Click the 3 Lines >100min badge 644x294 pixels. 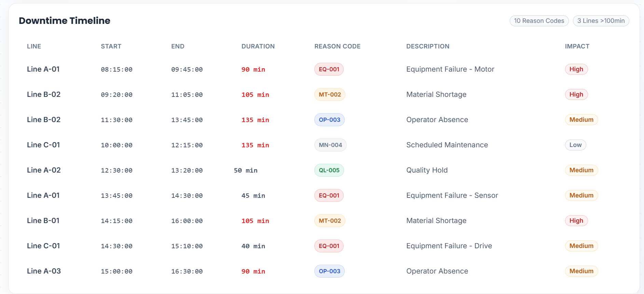601,21
